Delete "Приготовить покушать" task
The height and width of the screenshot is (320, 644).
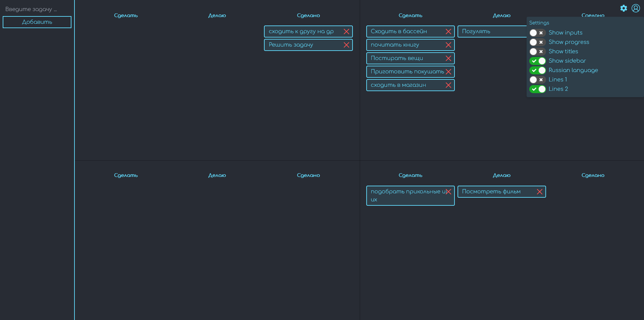pos(448,71)
